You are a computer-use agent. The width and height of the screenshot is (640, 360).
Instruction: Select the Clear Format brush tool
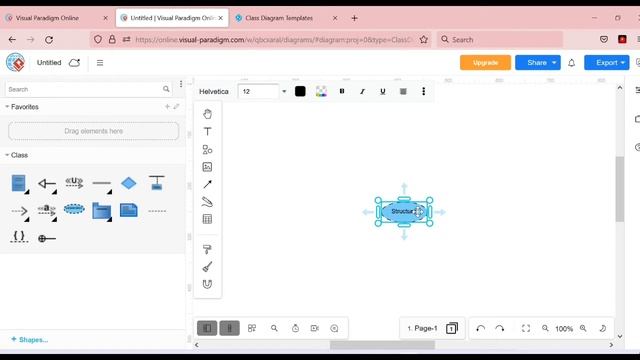[x=207, y=267]
